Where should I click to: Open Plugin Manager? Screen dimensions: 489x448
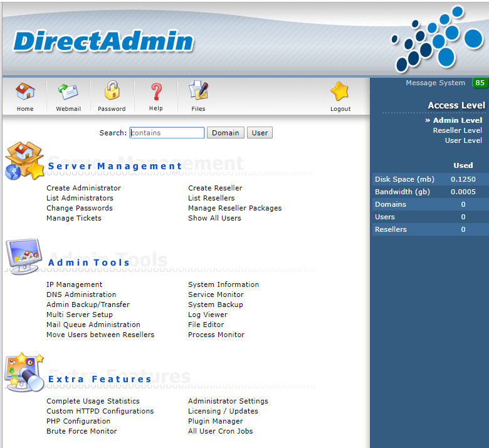[215, 421]
